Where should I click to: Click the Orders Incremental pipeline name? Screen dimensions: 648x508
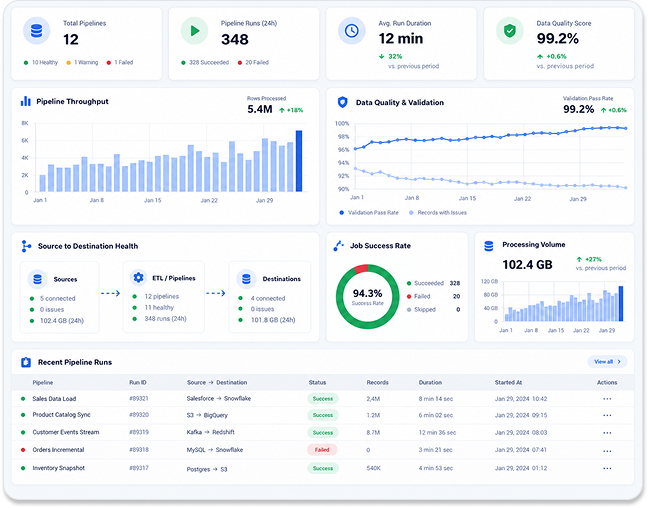click(x=58, y=450)
